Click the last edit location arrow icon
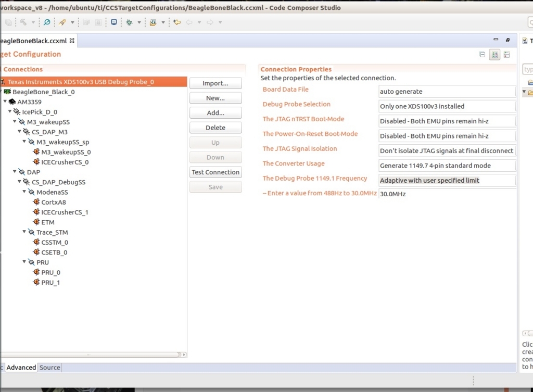 click(177, 22)
